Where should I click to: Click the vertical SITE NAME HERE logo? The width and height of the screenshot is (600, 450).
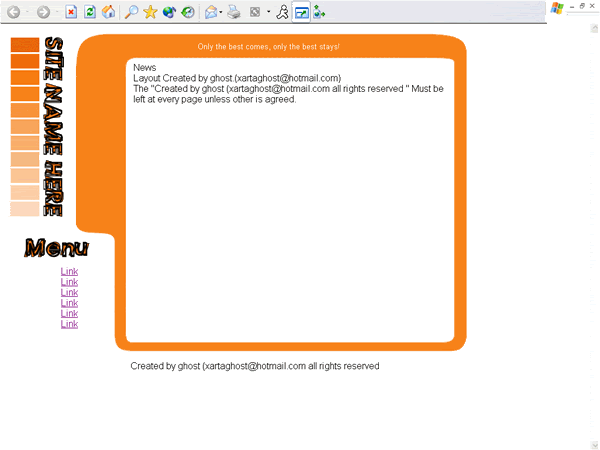click(56, 127)
